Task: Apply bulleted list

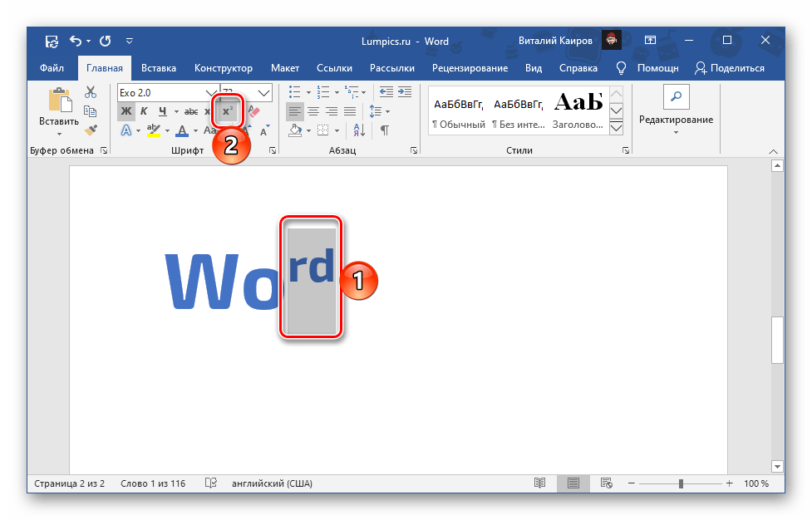Action: coord(295,92)
